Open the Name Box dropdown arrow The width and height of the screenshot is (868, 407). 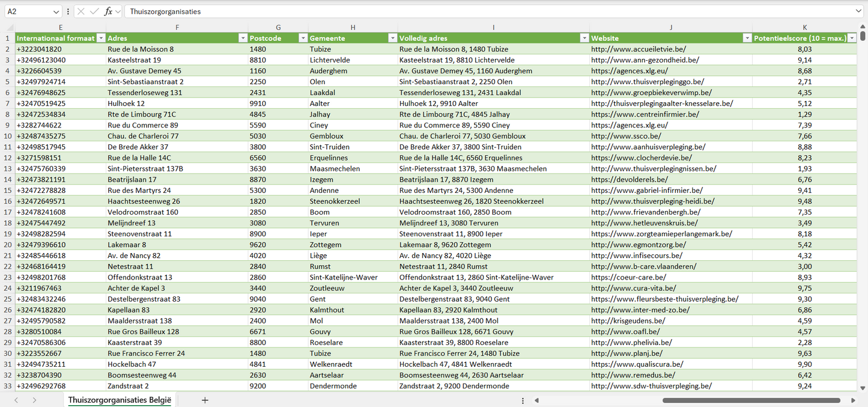pyautogui.click(x=56, y=11)
